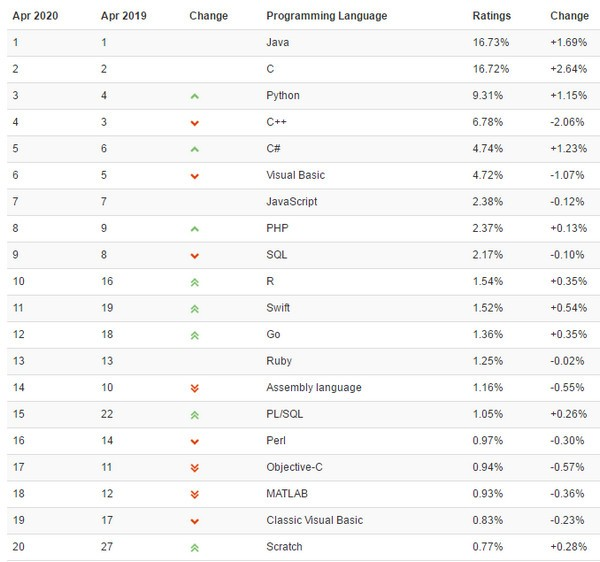Click the 16.73% rating for Java
This screenshot has height=562, width=600.
(491, 42)
